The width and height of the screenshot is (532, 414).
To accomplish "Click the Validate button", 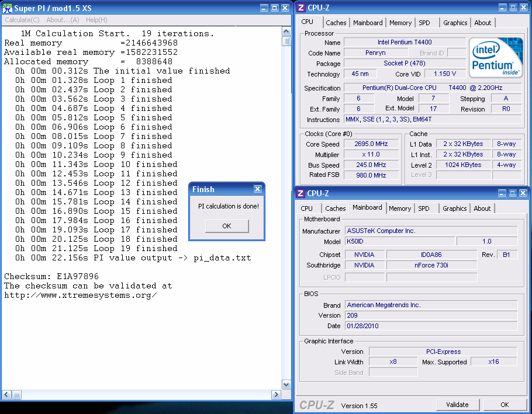I will tap(457, 405).
